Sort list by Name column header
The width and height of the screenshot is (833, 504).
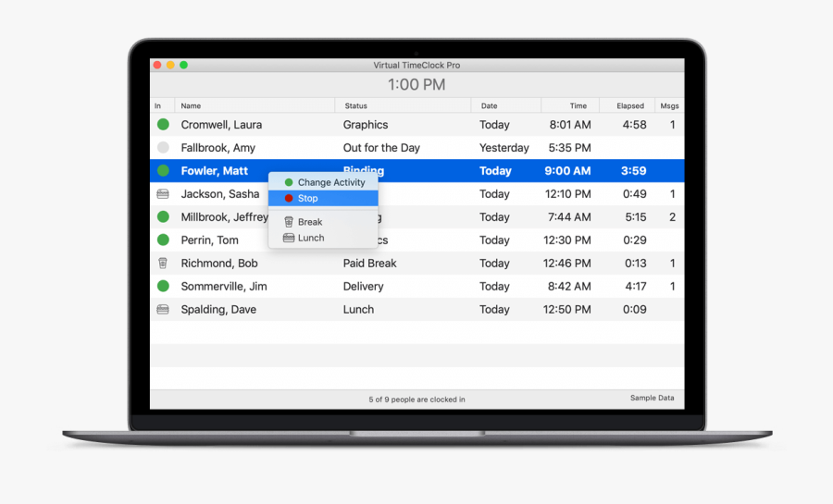coord(191,106)
